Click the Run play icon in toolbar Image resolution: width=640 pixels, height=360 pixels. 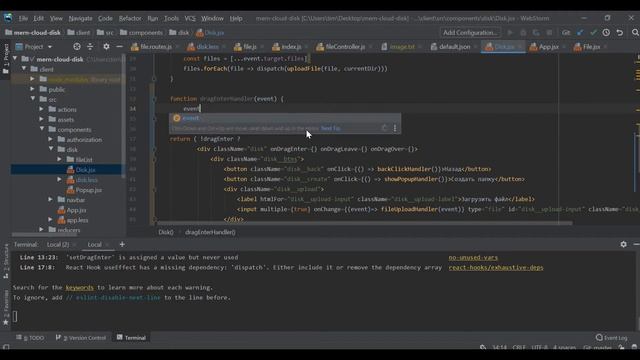pyautogui.click(x=510, y=33)
